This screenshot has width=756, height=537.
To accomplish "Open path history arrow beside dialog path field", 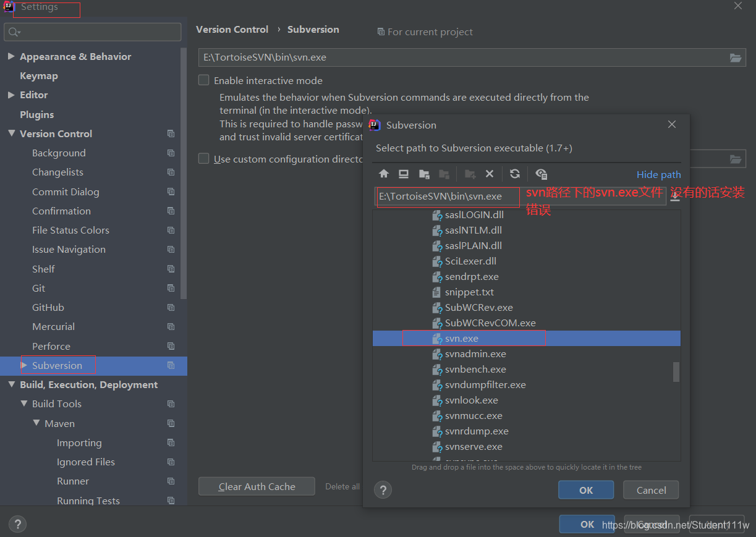I will click(x=675, y=197).
